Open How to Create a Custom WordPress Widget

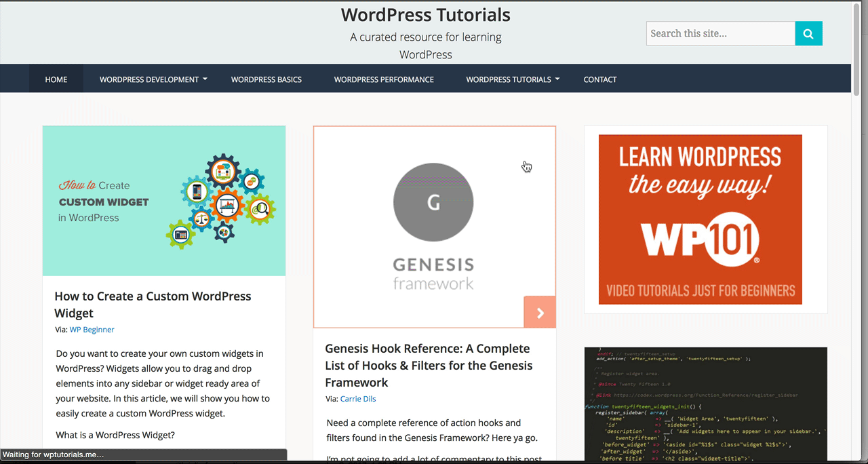153,305
